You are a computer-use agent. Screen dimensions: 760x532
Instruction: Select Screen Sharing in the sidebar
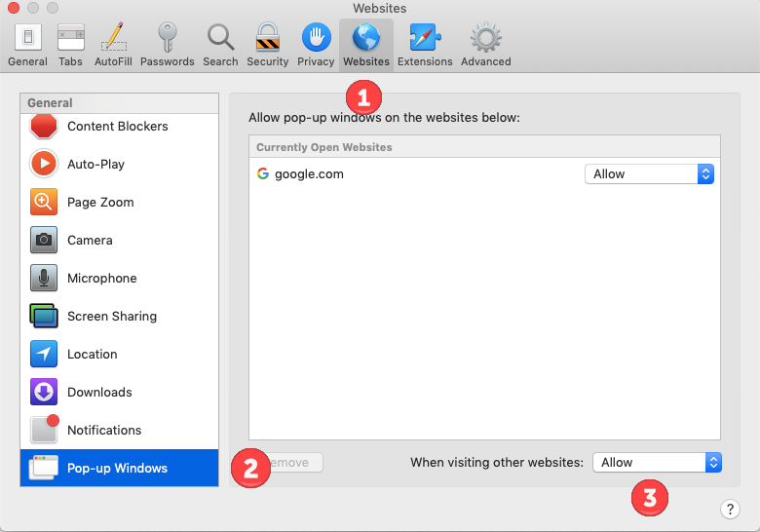click(119, 316)
